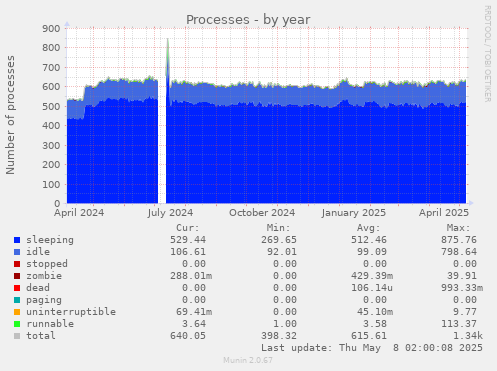Click idle minimum value 92.01
Image resolution: width=497 pixels, height=371 pixels.
pyautogui.click(x=282, y=252)
